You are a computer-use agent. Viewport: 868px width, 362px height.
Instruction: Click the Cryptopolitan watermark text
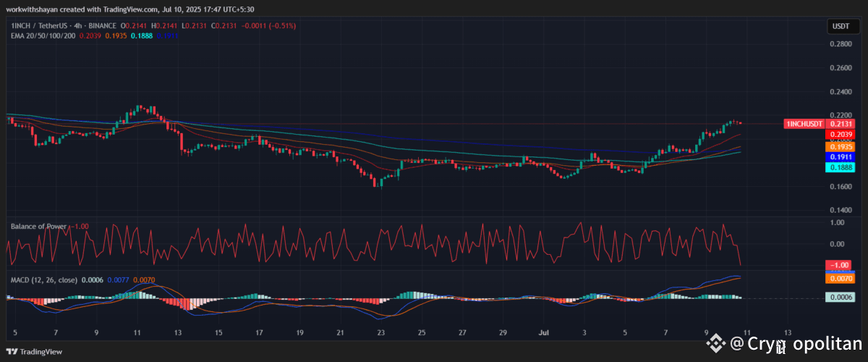coord(796,344)
